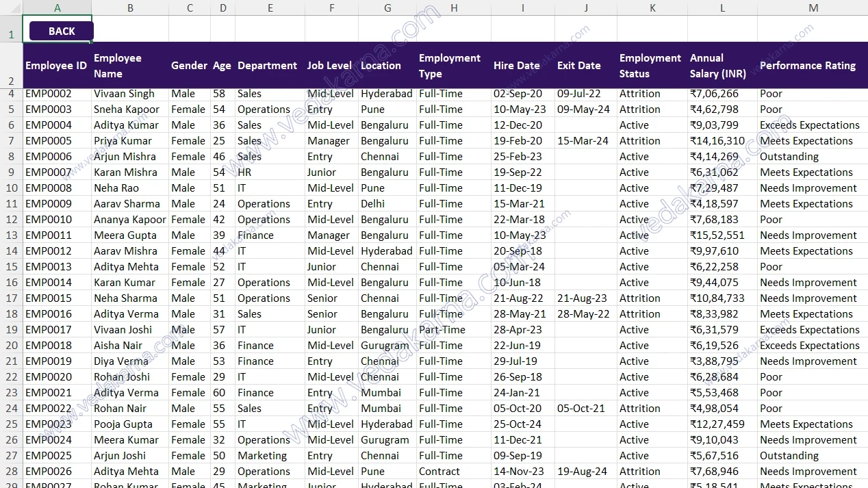
Task: Select the "Vivaan Joshi" name cell
Action: pos(130,330)
